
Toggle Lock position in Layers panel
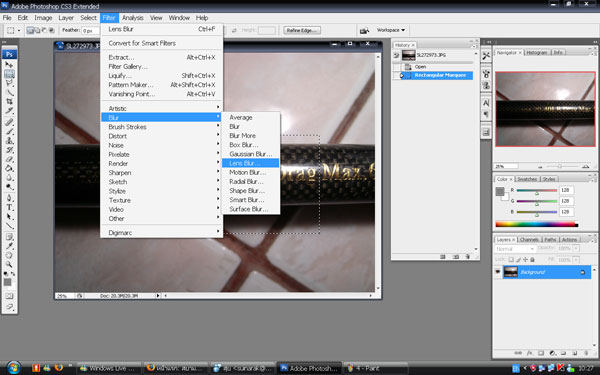point(525,259)
